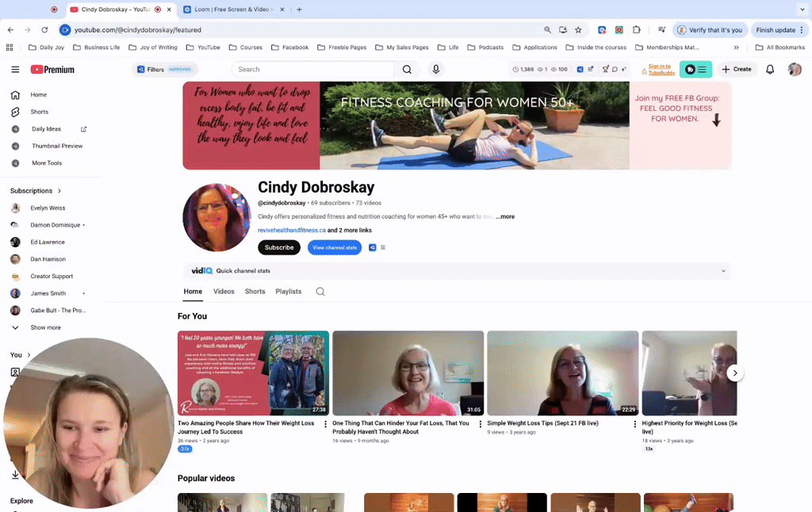Expand the You section chevron
The width and height of the screenshot is (812, 512).
point(29,355)
